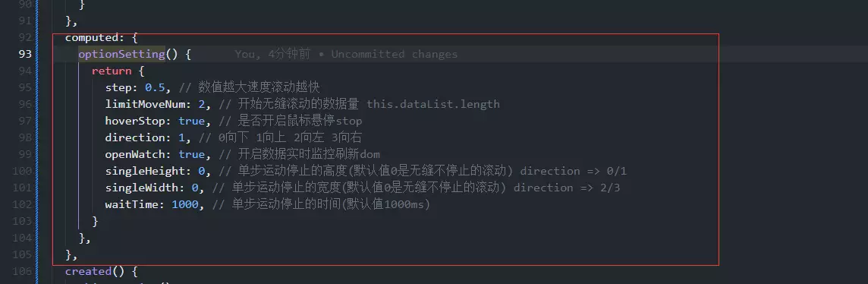Viewport: 868px width, 284px height.
Task: Click the singleHeight value 0
Action: coord(202,171)
